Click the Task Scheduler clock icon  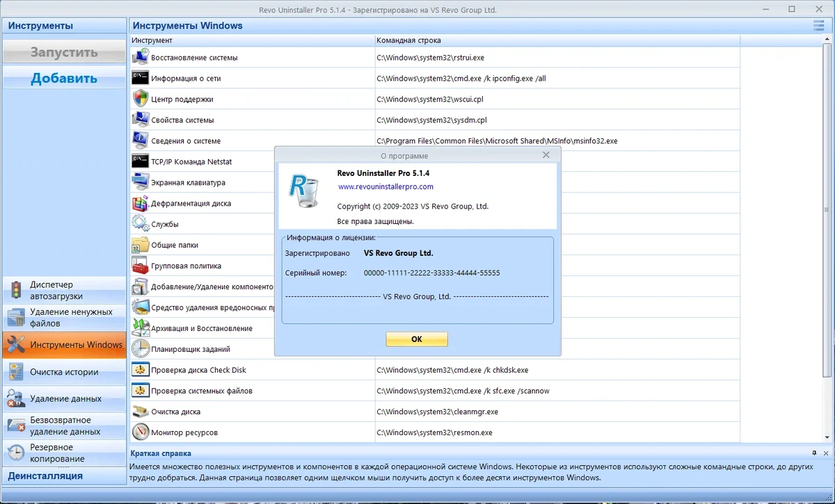[x=141, y=349]
